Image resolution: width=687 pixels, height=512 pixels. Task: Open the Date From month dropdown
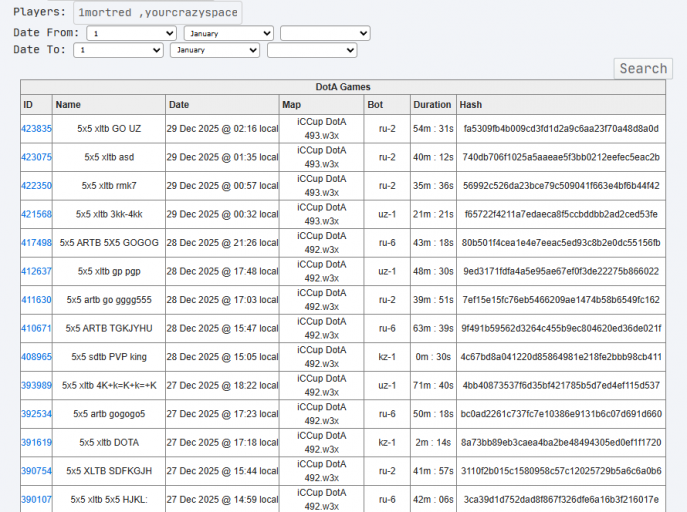[229, 33]
